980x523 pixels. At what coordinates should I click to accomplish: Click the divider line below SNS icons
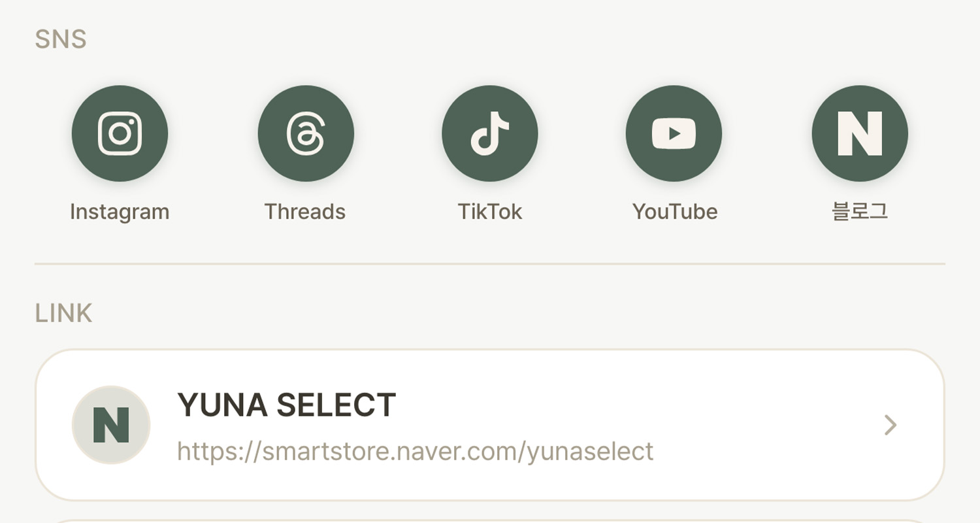click(490, 264)
